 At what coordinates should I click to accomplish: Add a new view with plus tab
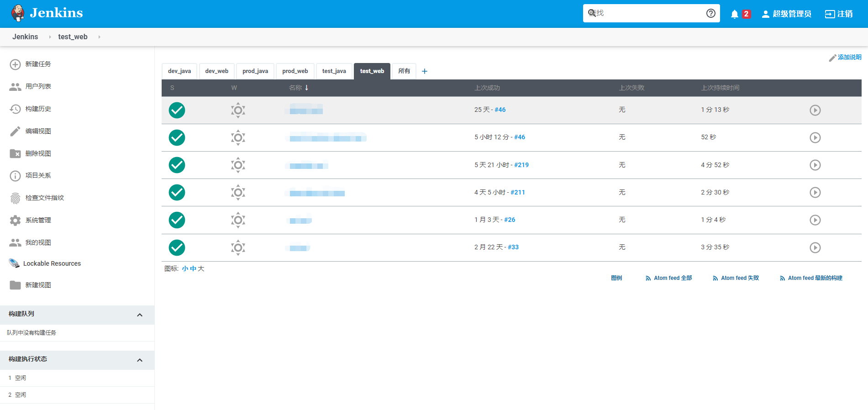point(424,71)
